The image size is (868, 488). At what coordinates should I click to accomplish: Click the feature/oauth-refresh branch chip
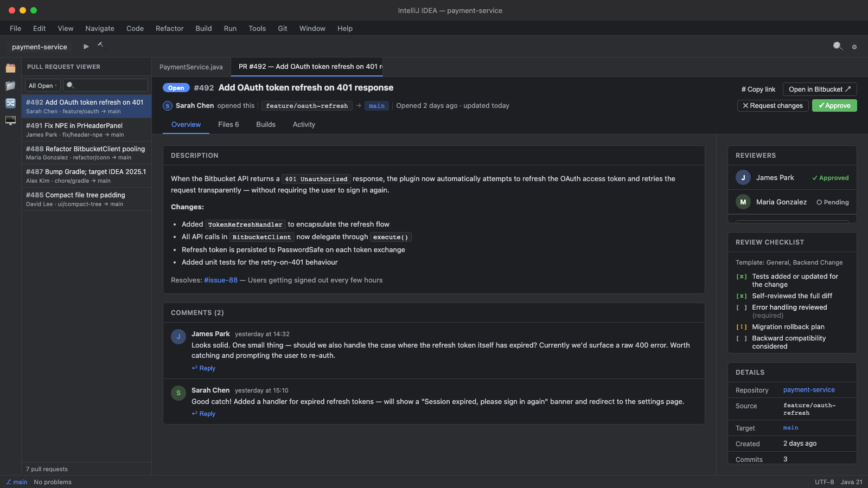(x=307, y=106)
